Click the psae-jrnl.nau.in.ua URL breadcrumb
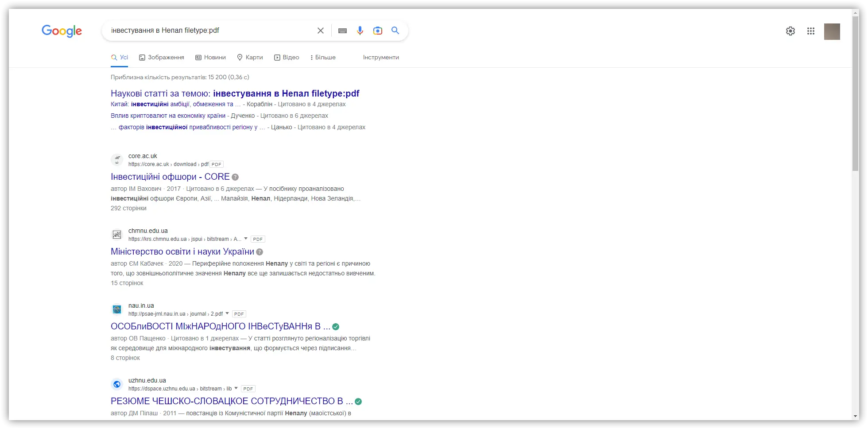The width and height of the screenshot is (868, 429). point(175,314)
